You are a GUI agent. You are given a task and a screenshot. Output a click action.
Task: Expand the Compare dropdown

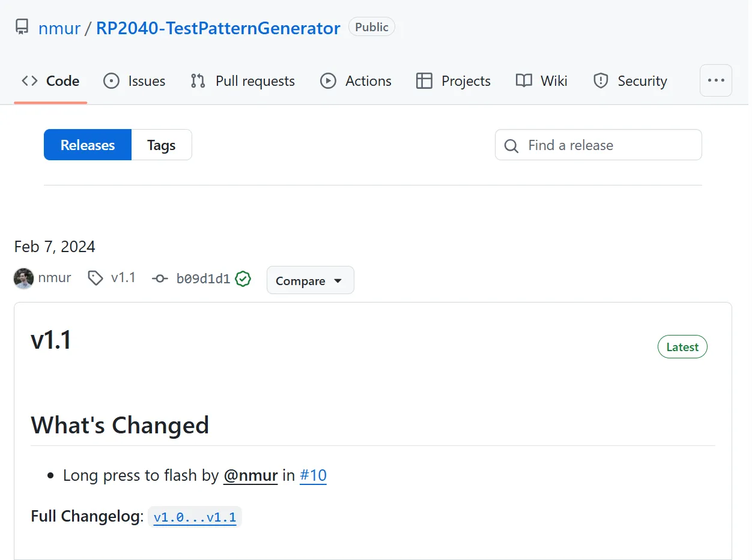(x=310, y=281)
